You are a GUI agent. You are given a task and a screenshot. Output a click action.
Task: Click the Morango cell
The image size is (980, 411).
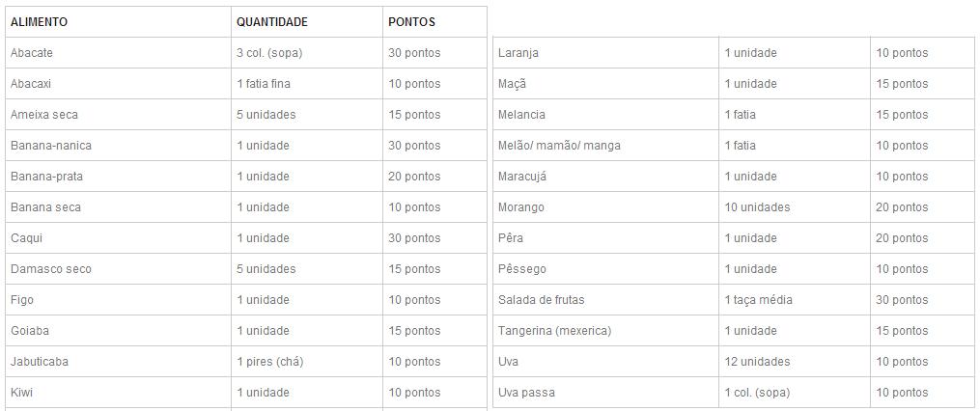point(521,207)
